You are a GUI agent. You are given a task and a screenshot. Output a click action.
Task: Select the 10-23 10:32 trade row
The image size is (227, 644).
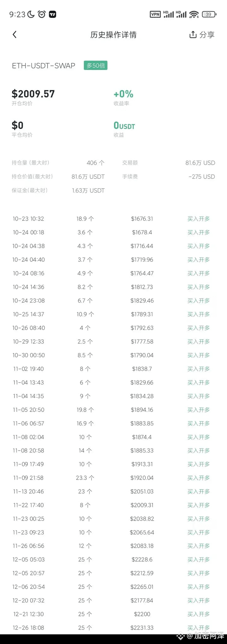(113, 219)
